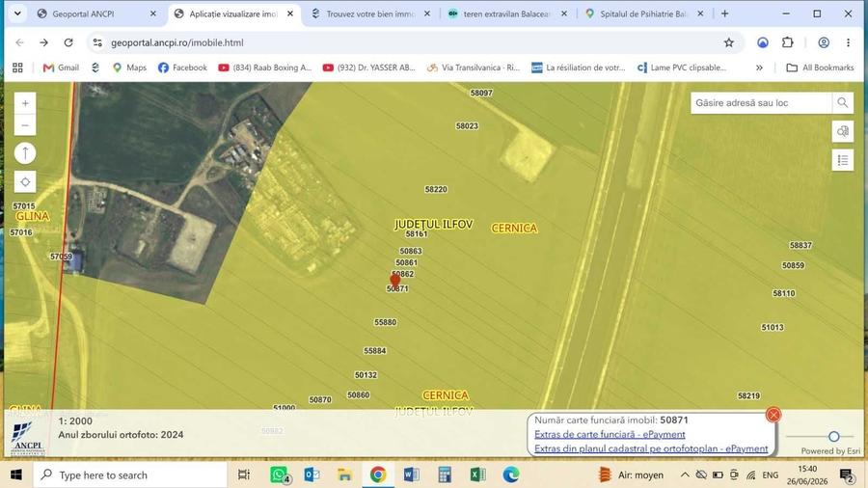Show hidden system tray icons chevron
Image resolution: width=868 pixels, height=488 pixels.
click(685, 474)
